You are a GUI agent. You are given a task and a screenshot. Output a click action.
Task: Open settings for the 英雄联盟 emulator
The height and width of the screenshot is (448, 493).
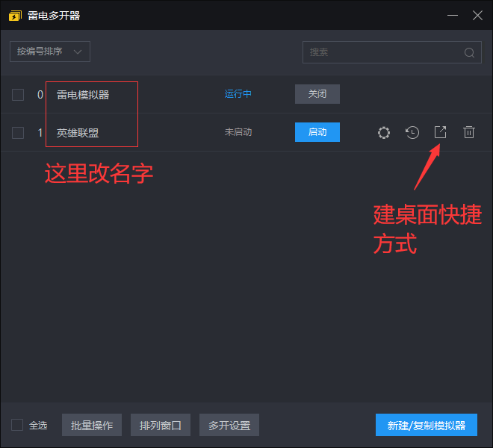(384, 132)
